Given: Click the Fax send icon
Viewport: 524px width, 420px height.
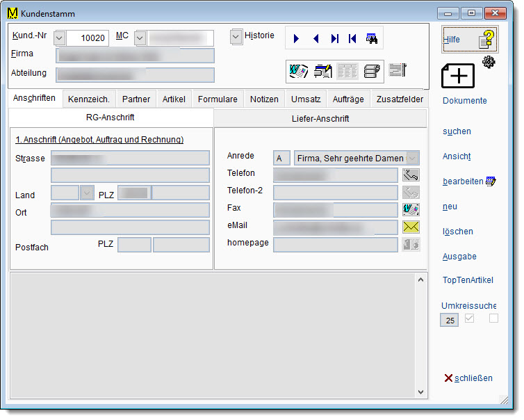Looking at the screenshot, I should click(411, 209).
